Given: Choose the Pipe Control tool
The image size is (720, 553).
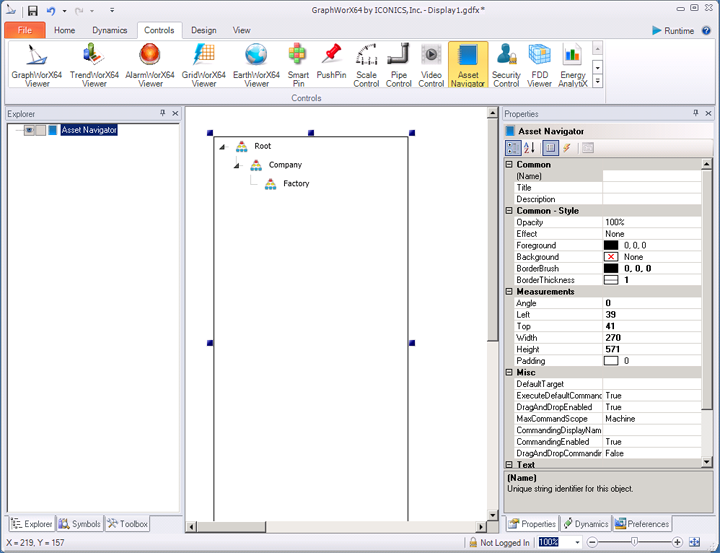Looking at the screenshot, I should 398,64.
